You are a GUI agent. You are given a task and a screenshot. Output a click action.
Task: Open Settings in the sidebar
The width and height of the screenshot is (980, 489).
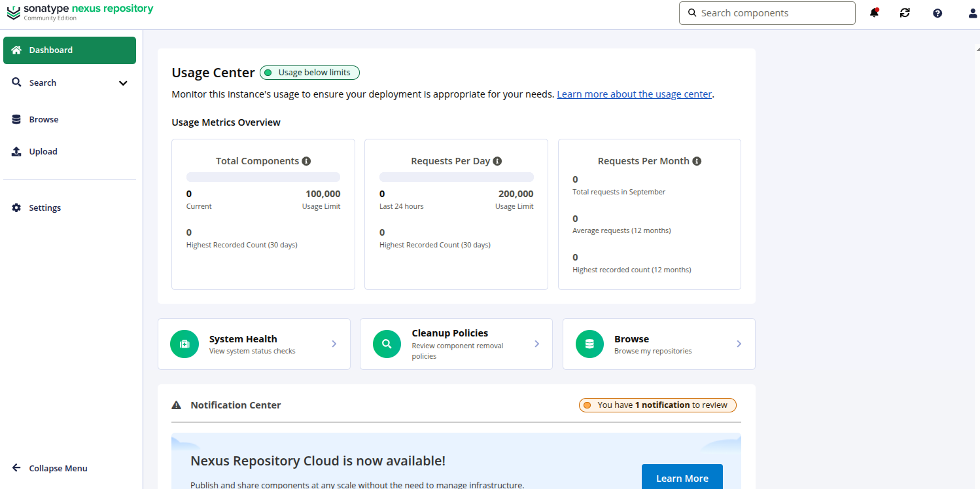44,208
